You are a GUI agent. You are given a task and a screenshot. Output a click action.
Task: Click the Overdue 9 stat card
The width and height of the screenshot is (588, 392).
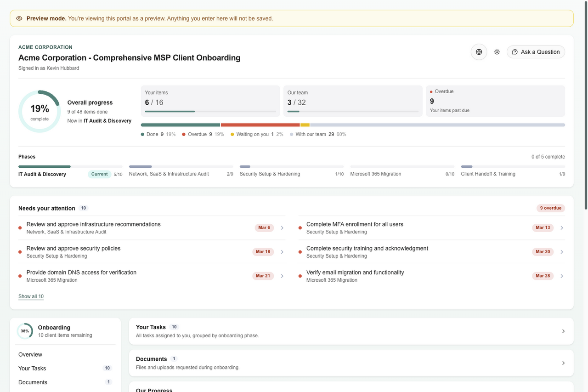495,101
